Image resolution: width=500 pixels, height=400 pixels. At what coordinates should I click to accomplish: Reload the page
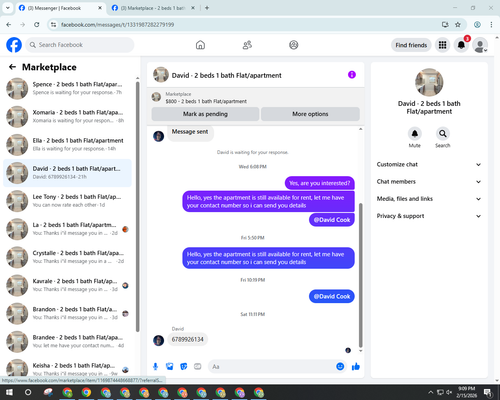point(37,25)
